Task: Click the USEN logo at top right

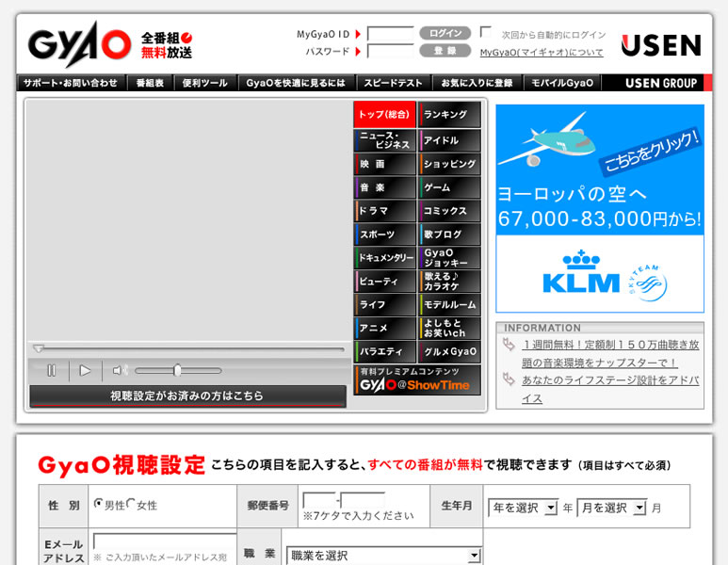Action: pyautogui.click(x=660, y=45)
